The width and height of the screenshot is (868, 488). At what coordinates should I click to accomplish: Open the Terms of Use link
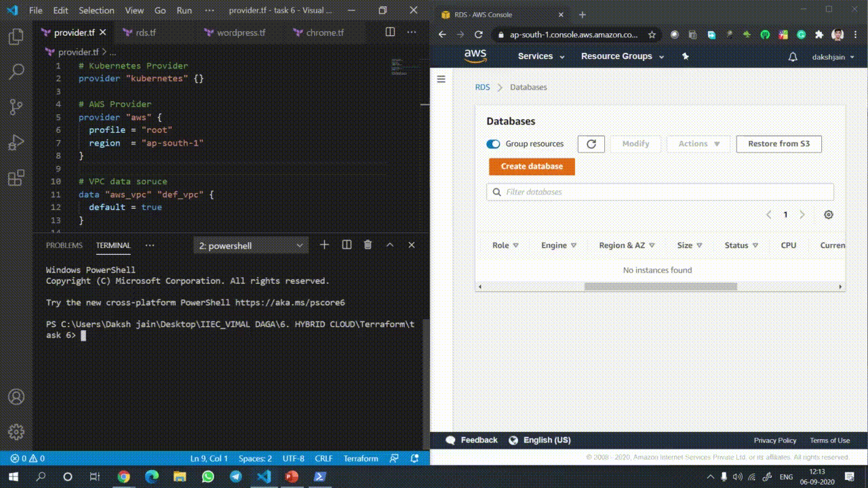point(829,441)
